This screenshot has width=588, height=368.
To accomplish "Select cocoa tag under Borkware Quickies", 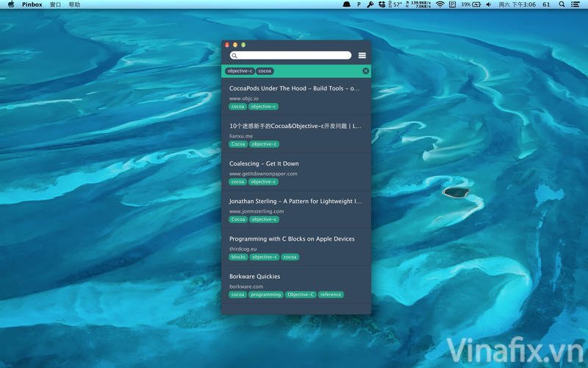I will point(237,294).
